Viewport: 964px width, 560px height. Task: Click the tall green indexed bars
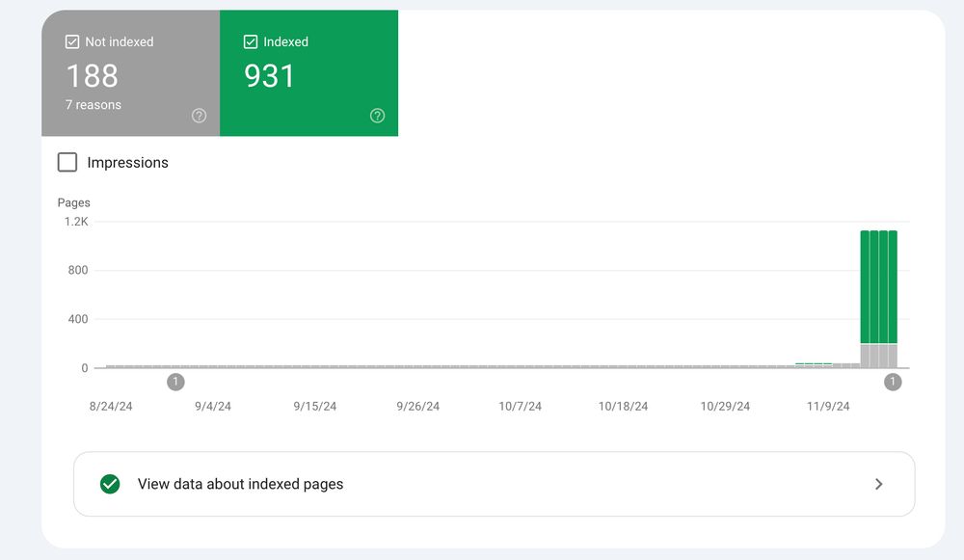(878, 286)
